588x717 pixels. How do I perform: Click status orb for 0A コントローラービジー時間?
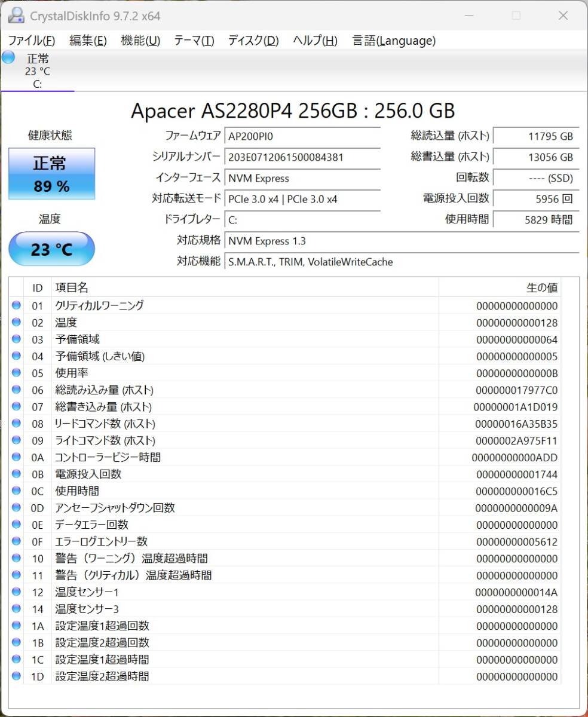tap(16, 457)
